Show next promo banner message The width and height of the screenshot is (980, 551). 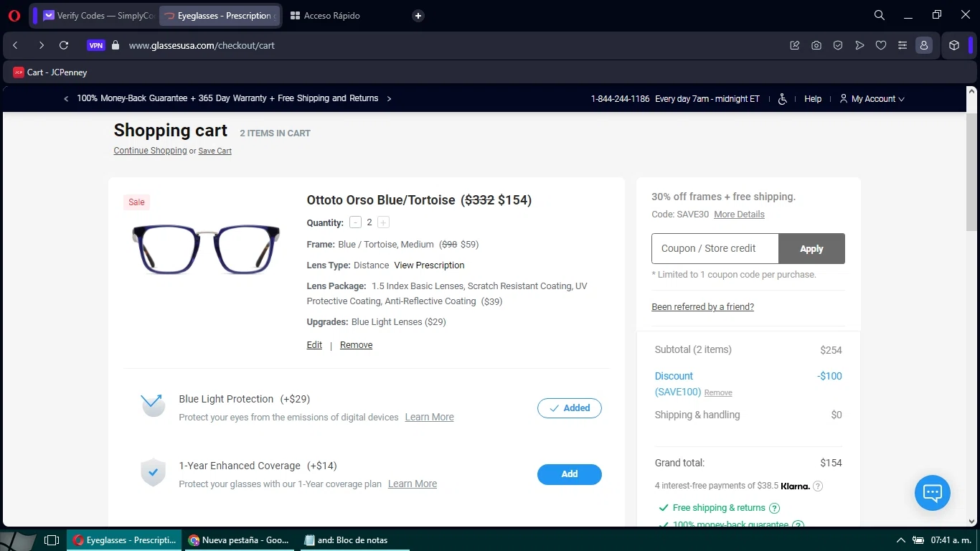(389, 99)
